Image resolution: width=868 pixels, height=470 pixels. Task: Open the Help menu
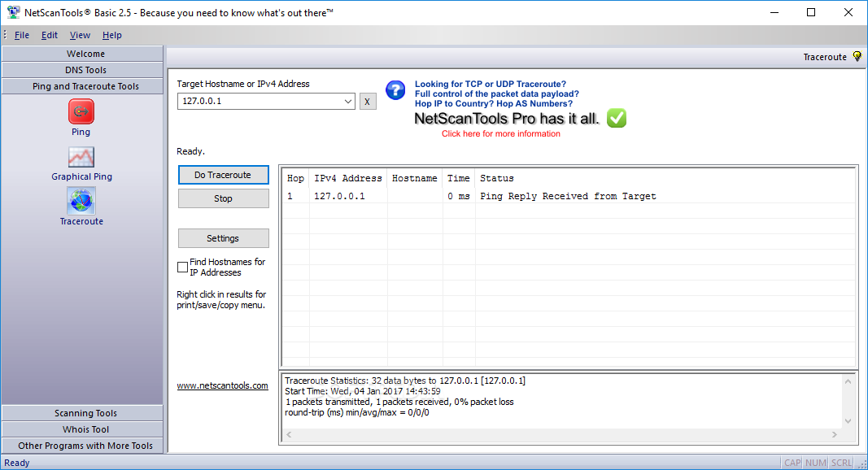pyautogui.click(x=111, y=35)
